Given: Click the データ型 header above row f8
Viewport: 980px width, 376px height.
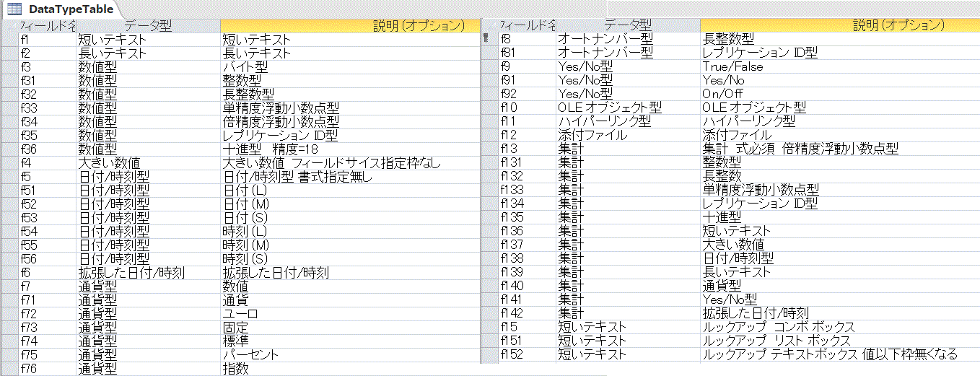Looking at the screenshot, I should click(628, 25).
